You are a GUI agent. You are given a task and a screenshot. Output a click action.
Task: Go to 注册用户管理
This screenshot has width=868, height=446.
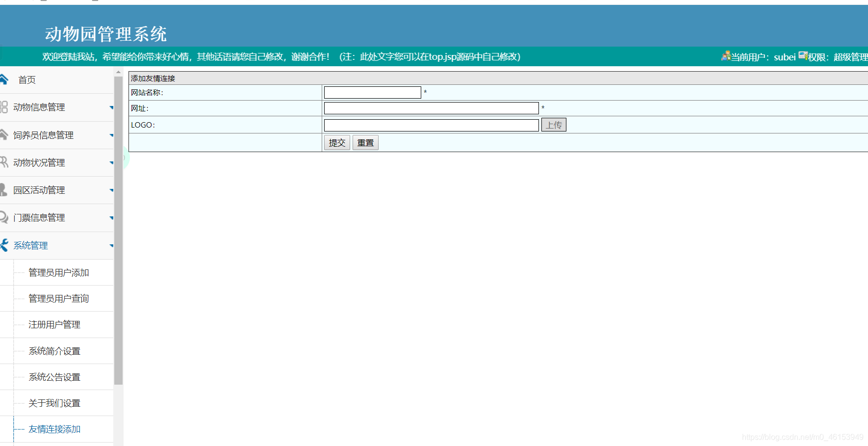[54, 324]
